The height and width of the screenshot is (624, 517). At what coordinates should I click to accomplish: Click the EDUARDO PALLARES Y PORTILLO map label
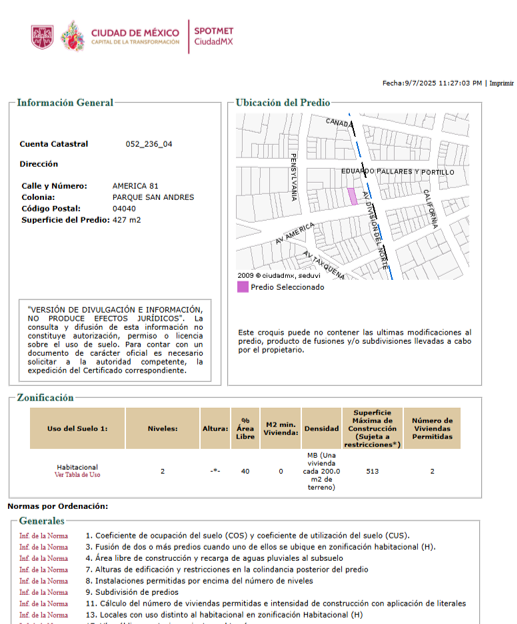point(397,172)
